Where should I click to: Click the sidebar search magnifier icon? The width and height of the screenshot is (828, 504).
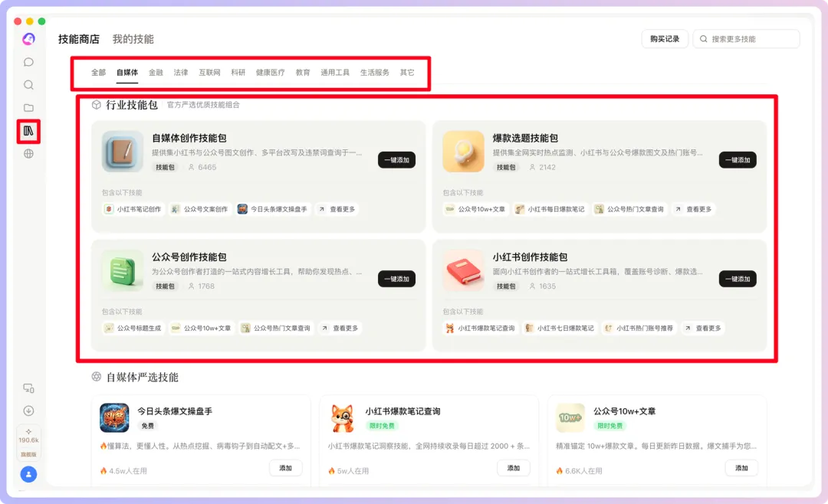click(x=28, y=85)
